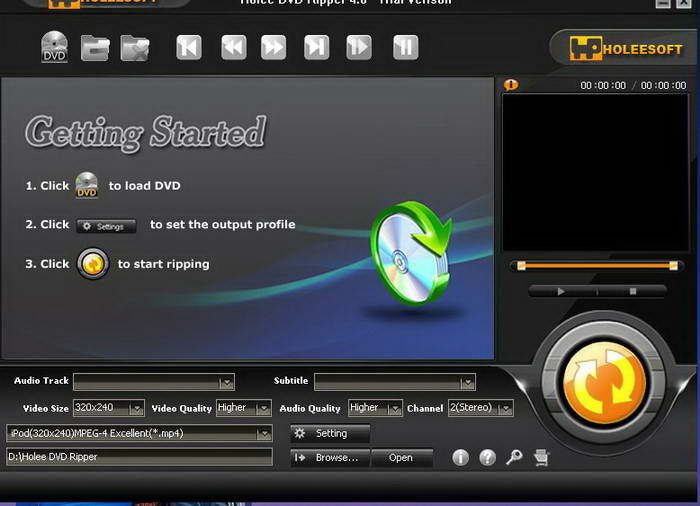The width and height of the screenshot is (700, 506).
Task: Click the help question mark icon
Action: point(488,457)
